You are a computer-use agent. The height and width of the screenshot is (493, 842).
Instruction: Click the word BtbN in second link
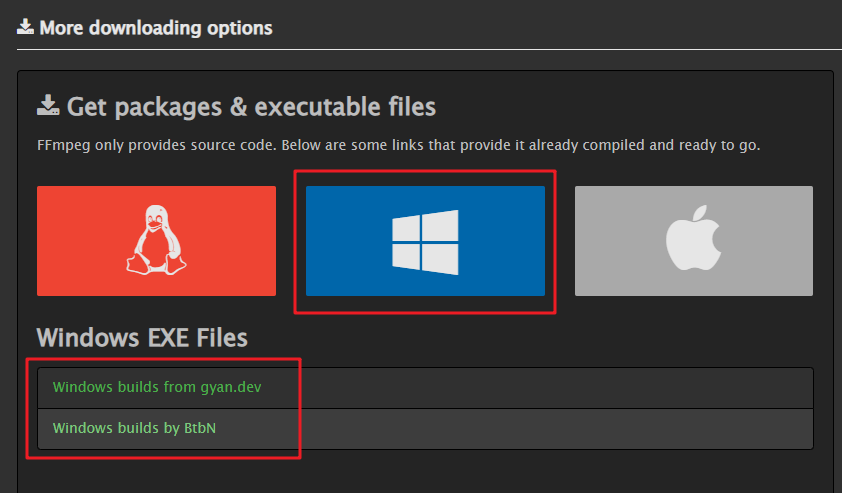(200, 428)
